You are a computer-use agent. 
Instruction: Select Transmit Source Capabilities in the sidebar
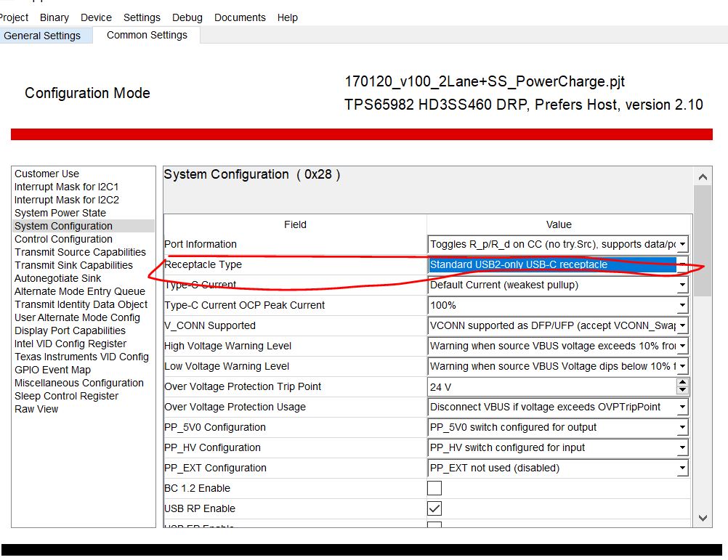tap(80, 252)
